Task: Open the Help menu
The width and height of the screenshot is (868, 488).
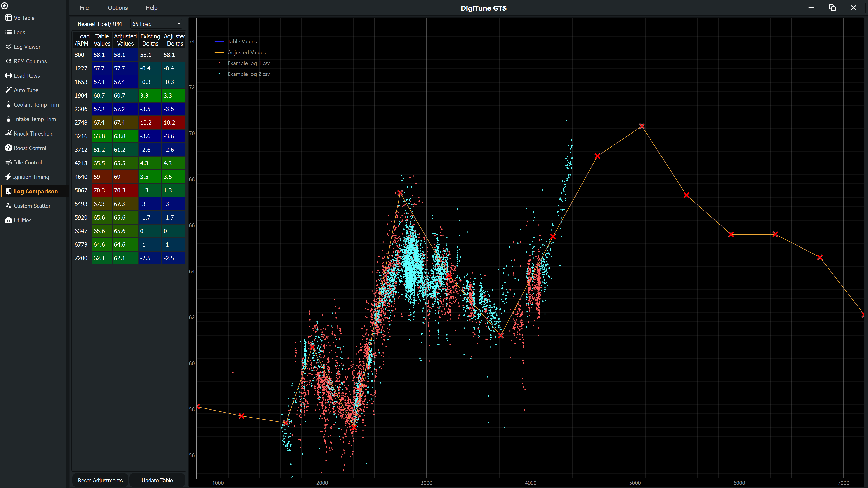Action: (152, 8)
